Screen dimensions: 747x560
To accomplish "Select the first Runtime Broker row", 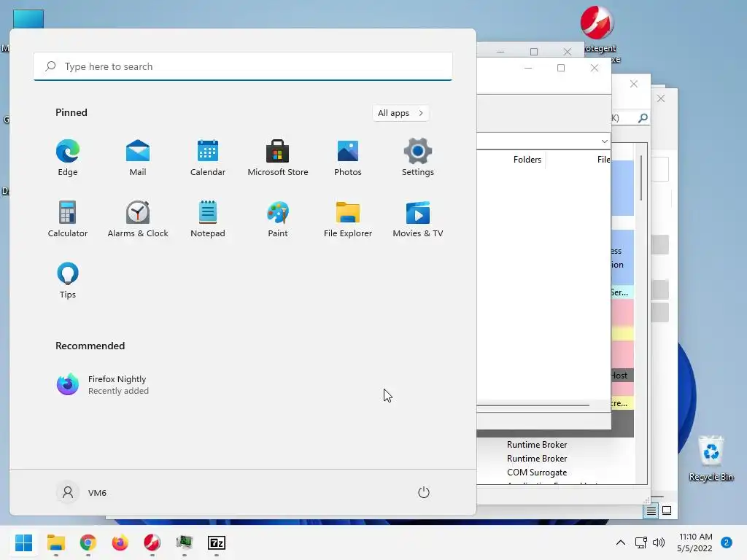I will click(537, 444).
